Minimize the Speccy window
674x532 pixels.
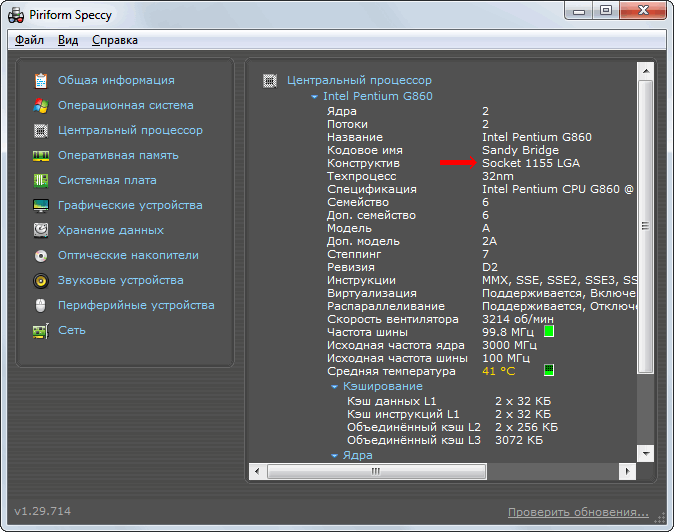point(579,11)
